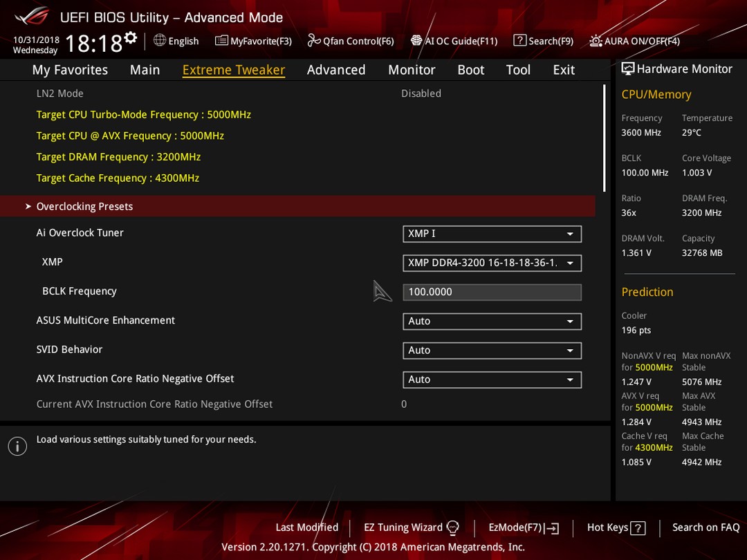
Task: Click the EZ Tuning Wizard bulb icon
Action: click(x=452, y=528)
